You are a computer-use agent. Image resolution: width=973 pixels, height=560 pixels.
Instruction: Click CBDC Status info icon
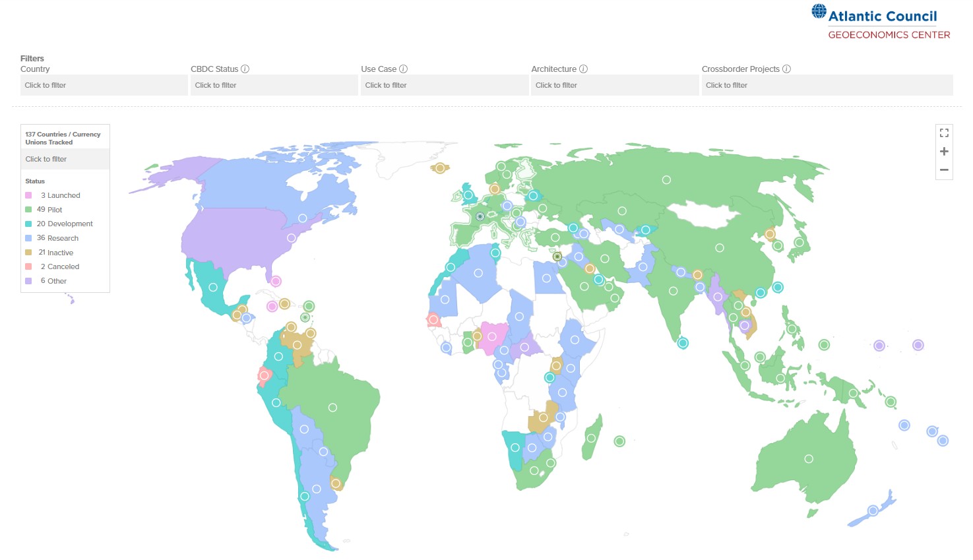(x=245, y=69)
